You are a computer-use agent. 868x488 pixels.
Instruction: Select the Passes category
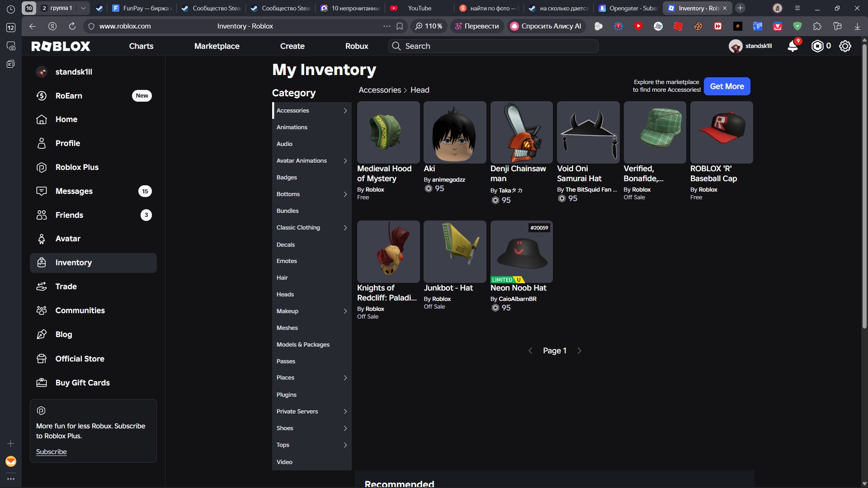311,361
